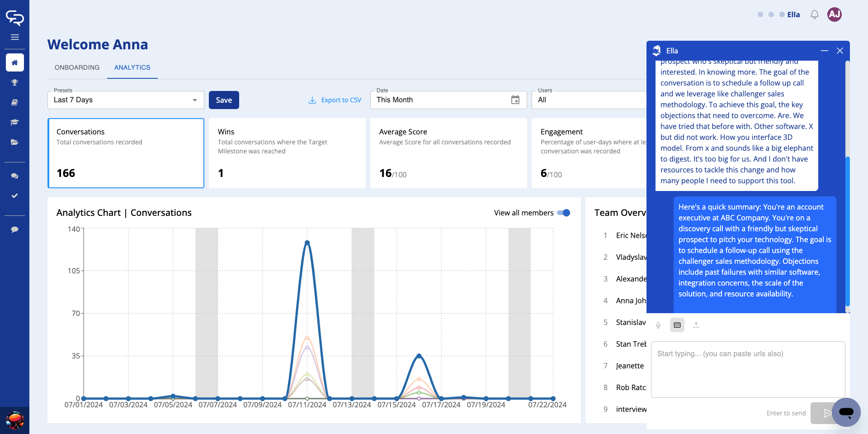Click the Export to CSV link

335,100
